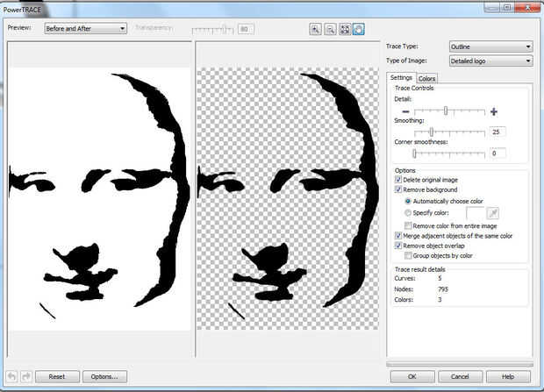Click the Undo arrow icon
Viewport: 544px width, 392px height.
[11, 376]
